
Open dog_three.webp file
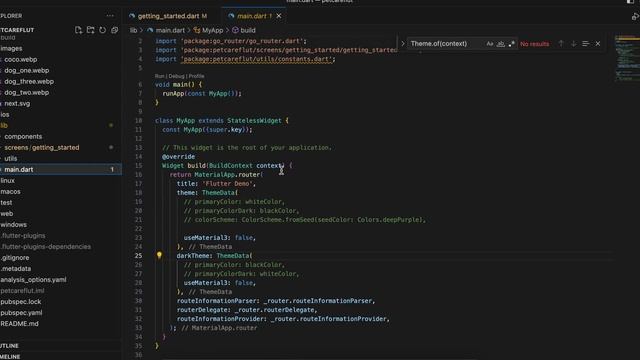coord(29,81)
